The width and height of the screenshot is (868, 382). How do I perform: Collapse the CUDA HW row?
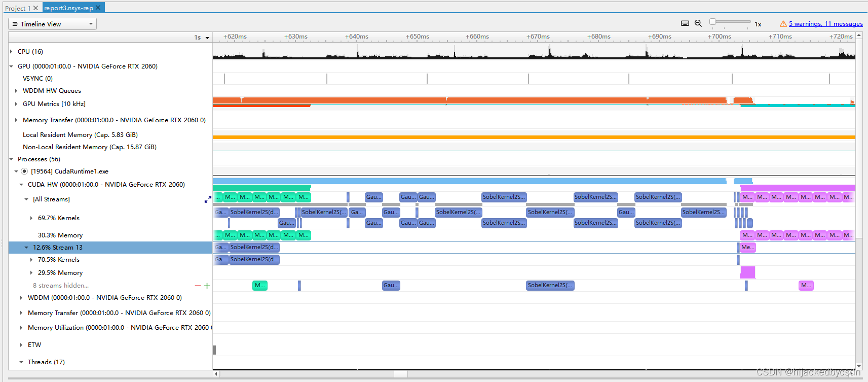[x=21, y=185]
